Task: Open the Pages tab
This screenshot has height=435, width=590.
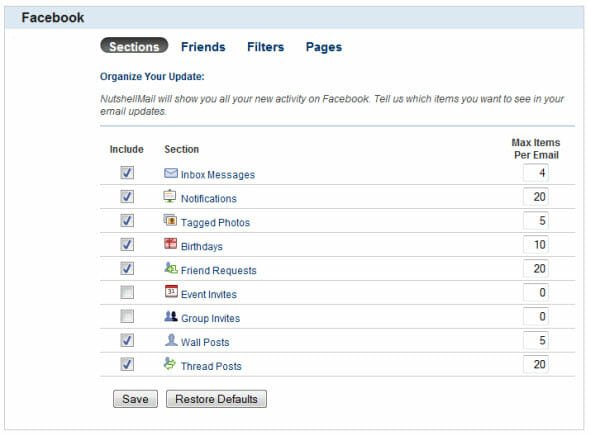Action: [x=324, y=47]
